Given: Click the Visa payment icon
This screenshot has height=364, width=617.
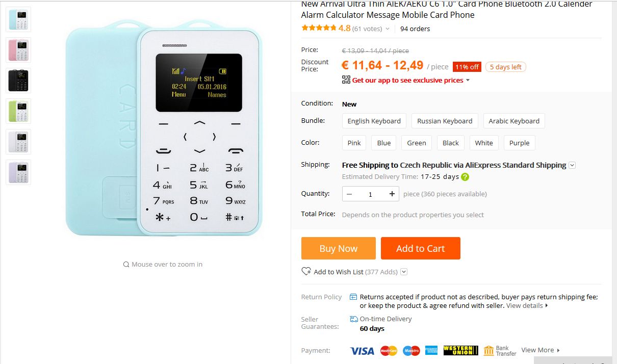Looking at the screenshot, I should tap(362, 350).
